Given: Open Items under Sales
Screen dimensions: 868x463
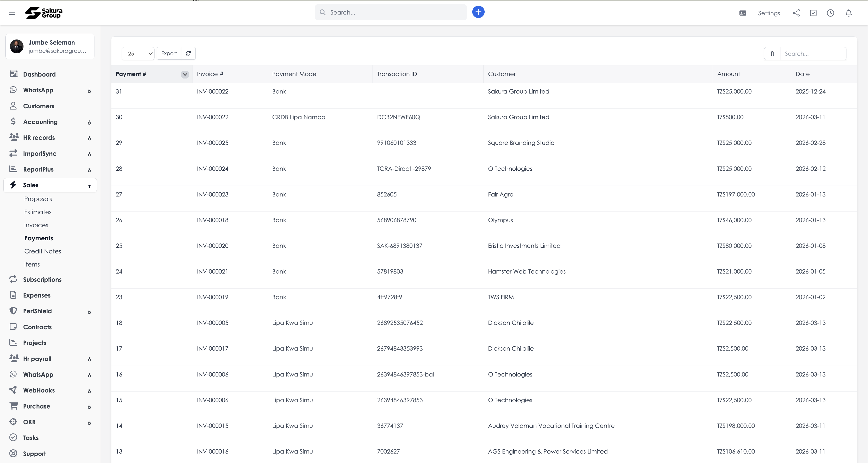Looking at the screenshot, I should click(32, 265).
